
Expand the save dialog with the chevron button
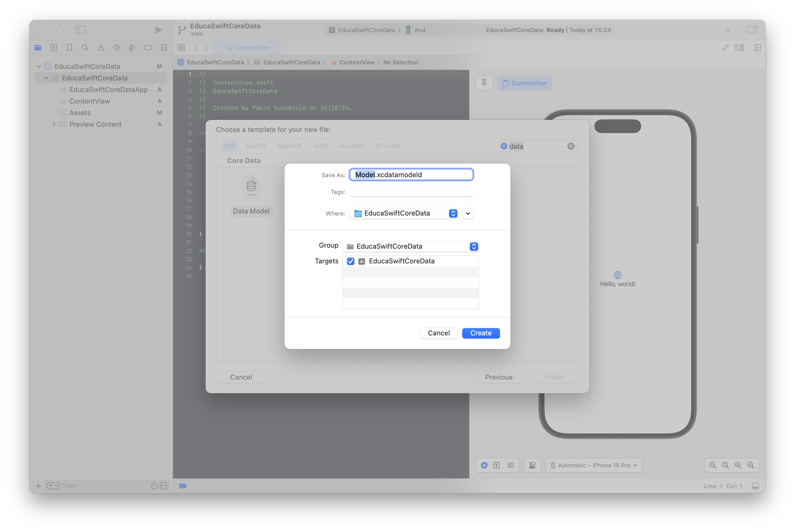click(x=468, y=213)
